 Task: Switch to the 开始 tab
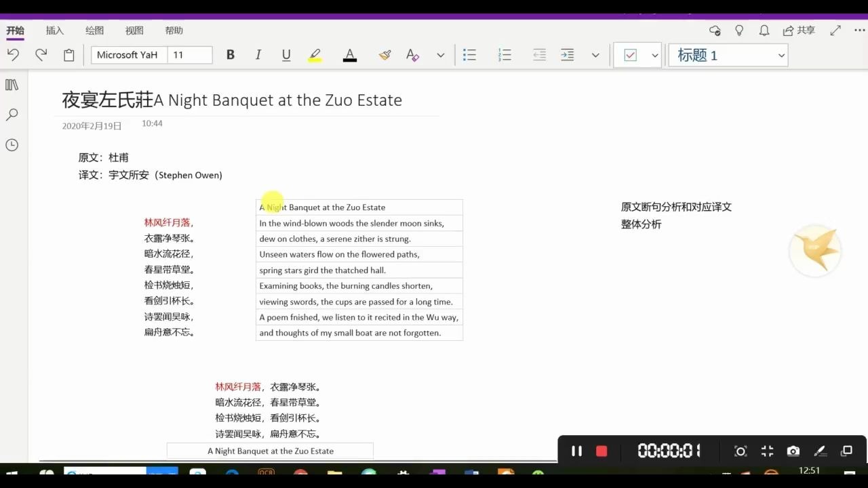(15, 30)
